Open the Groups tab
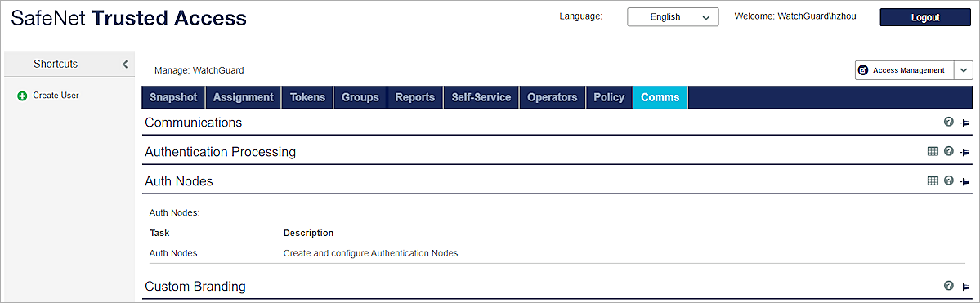Image resolution: width=980 pixels, height=303 pixels. 360,97
